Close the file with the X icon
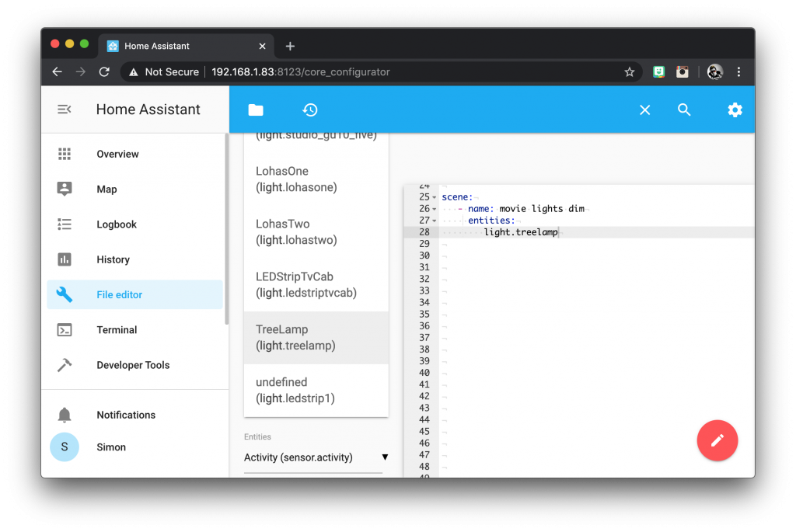The image size is (796, 532). [644, 110]
